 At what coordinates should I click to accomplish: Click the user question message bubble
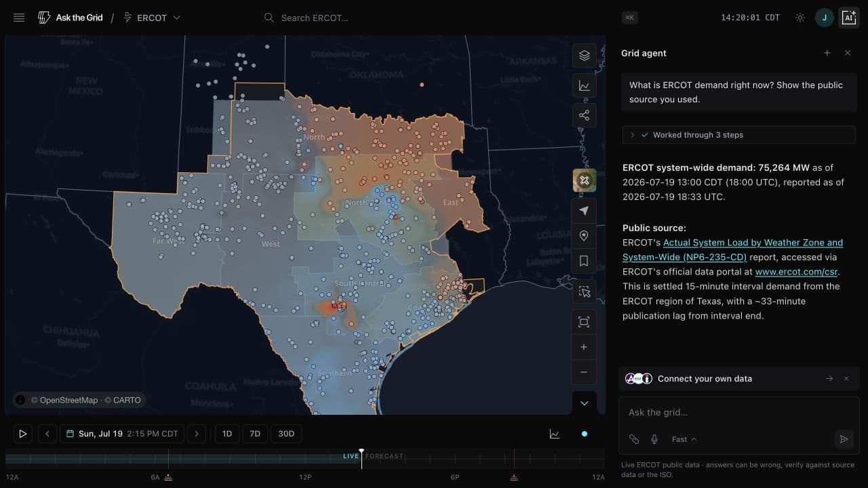pyautogui.click(x=739, y=92)
